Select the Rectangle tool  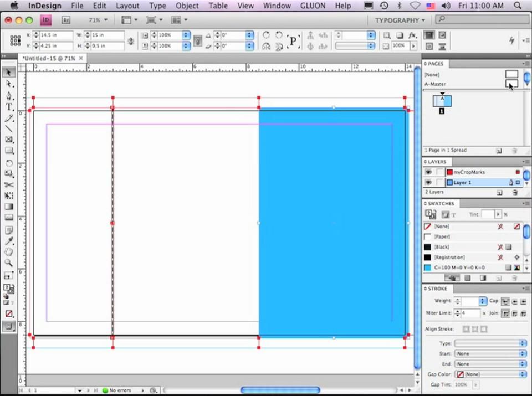click(x=9, y=151)
